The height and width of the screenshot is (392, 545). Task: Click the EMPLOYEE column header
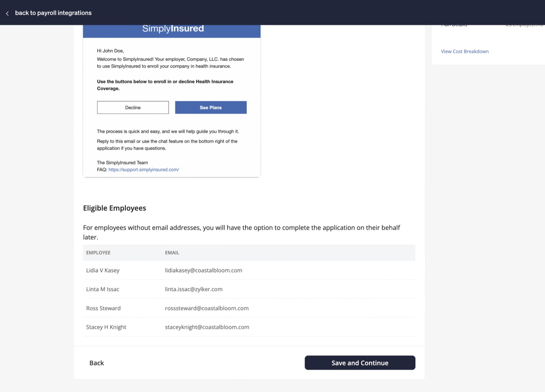coord(98,253)
